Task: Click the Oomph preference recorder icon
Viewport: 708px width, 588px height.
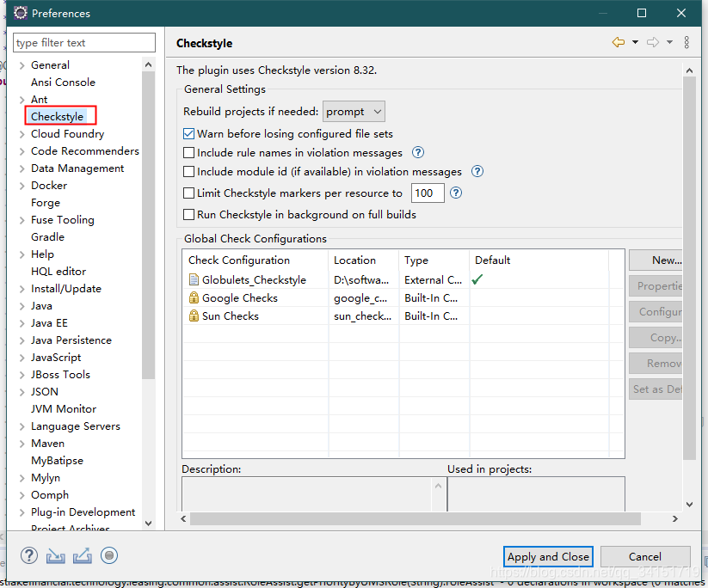Action: pos(108,555)
